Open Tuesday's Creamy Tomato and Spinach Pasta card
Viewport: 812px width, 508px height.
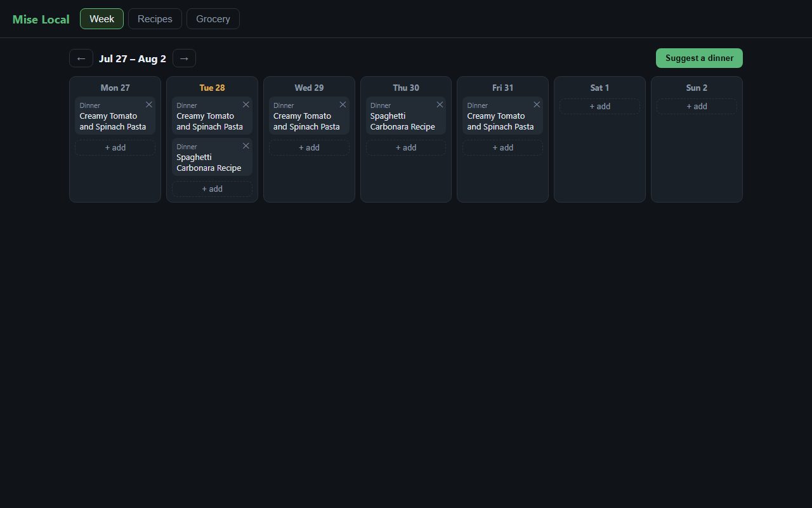(212, 116)
